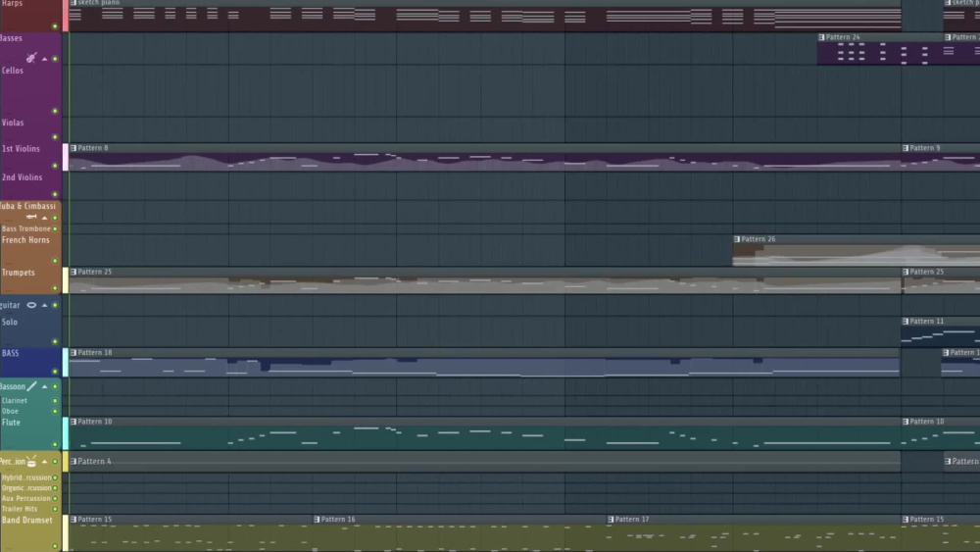
Task: Open the Pattern 17 clip menu icon
Action: tap(611, 520)
